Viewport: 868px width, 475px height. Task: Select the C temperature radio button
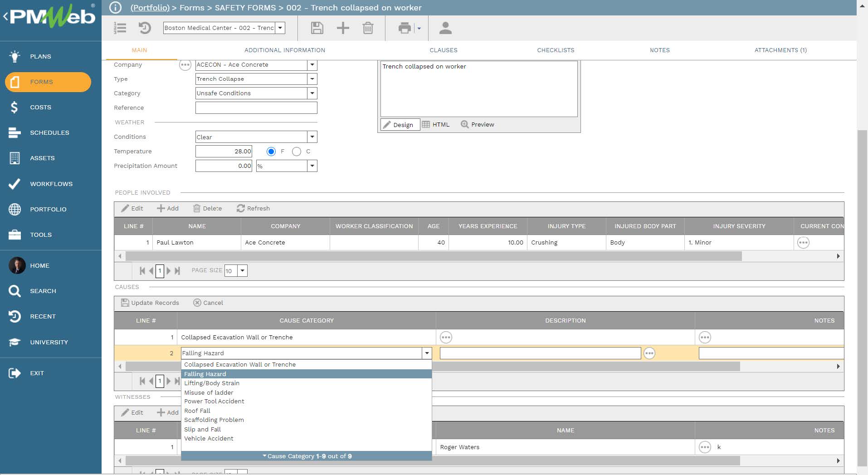coord(297,152)
